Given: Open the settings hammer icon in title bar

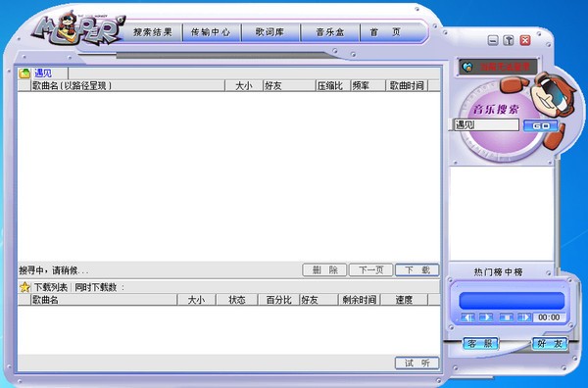Looking at the screenshot, I should pos(509,40).
